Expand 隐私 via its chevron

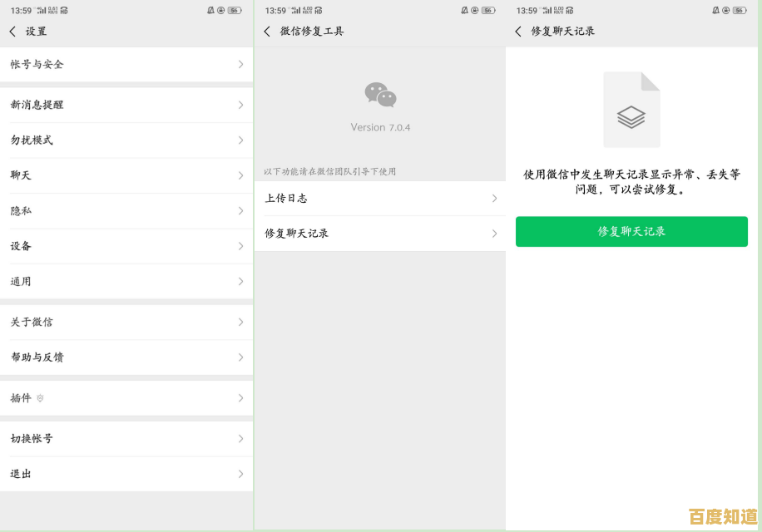click(240, 210)
